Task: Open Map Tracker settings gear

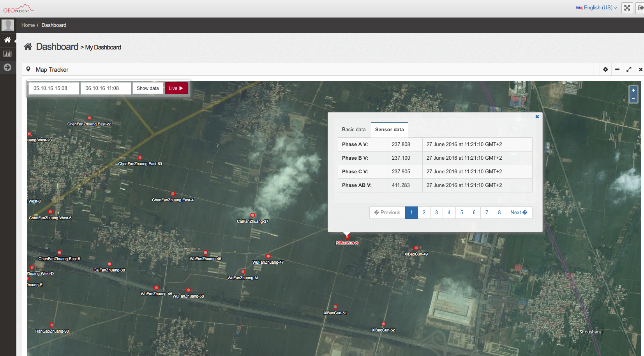Action: pyautogui.click(x=605, y=69)
